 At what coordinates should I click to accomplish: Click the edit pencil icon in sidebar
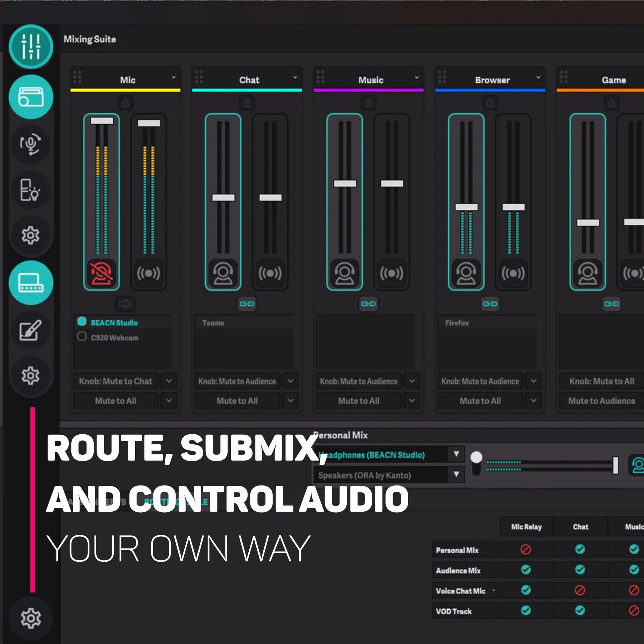(x=31, y=330)
